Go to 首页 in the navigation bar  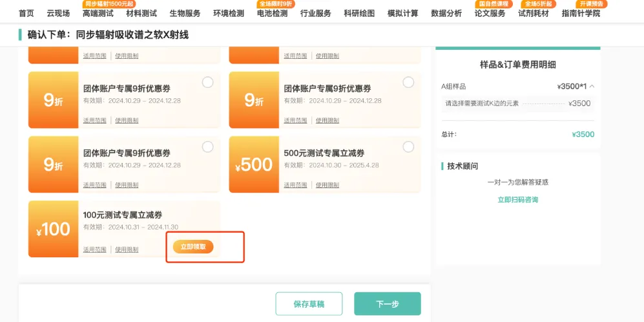pyautogui.click(x=26, y=14)
